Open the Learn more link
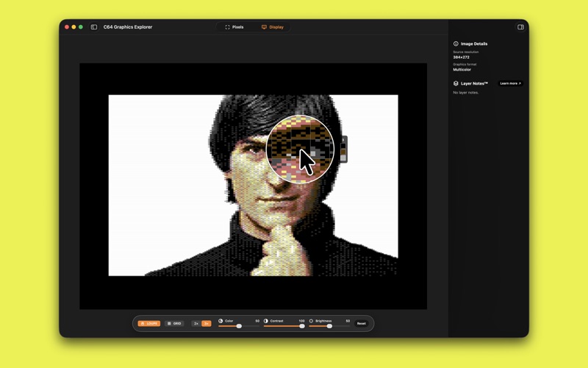Image resolution: width=588 pixels, height=368 pixels. [x=510, y=83]
